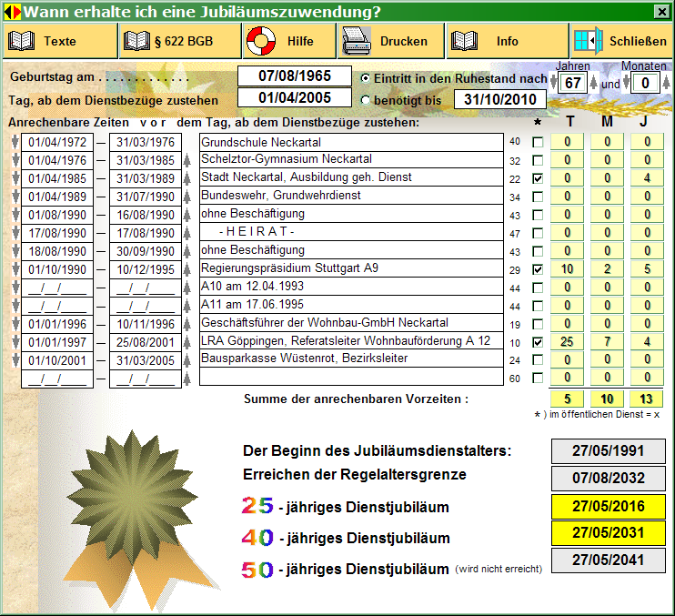Click the arrow icon in the title bar
Screen dimensions: 675x616
tap(11, 12)
